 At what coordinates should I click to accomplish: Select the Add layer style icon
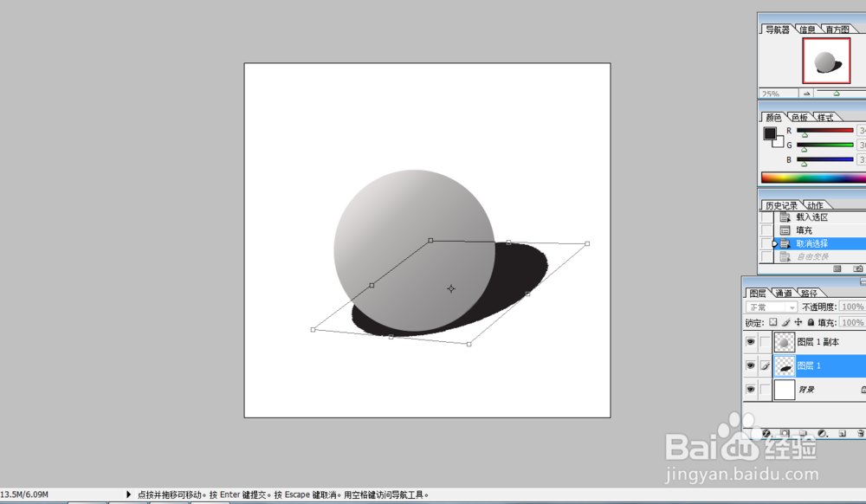[x=766, y=431]
